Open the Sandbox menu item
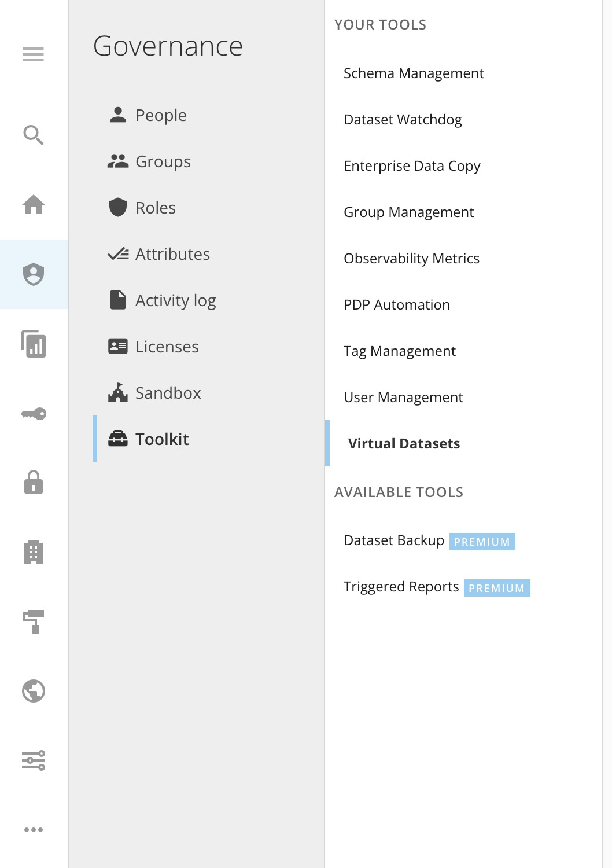 (x=168, y=393)
